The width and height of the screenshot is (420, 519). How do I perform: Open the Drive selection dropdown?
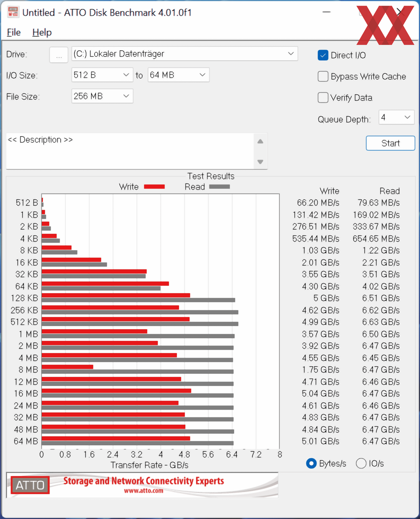[290, 53]
